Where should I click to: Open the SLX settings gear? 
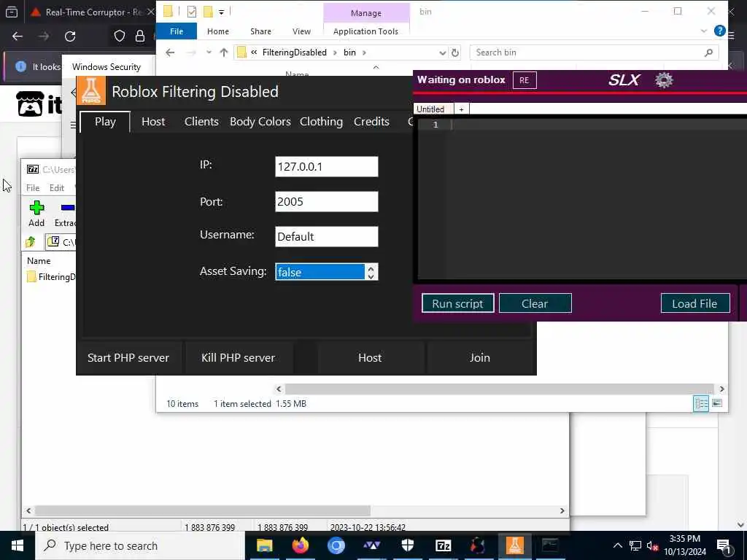664,80
